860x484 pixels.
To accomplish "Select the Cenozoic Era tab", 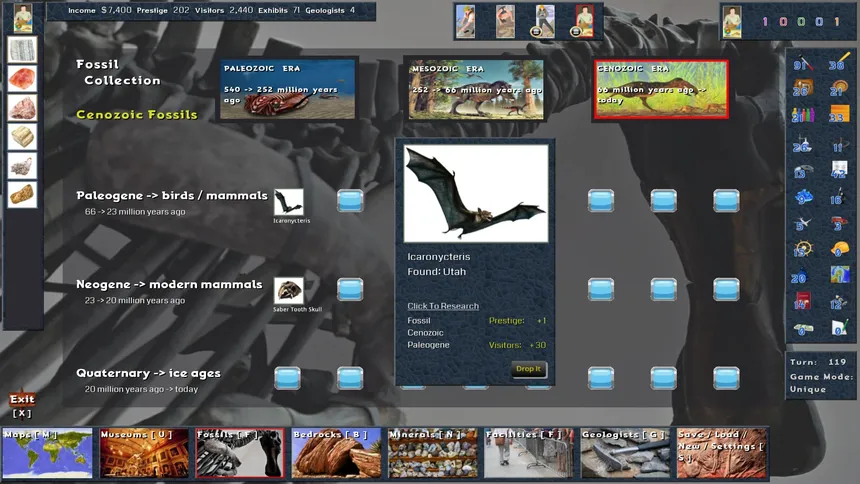I will tap(661, 89).
